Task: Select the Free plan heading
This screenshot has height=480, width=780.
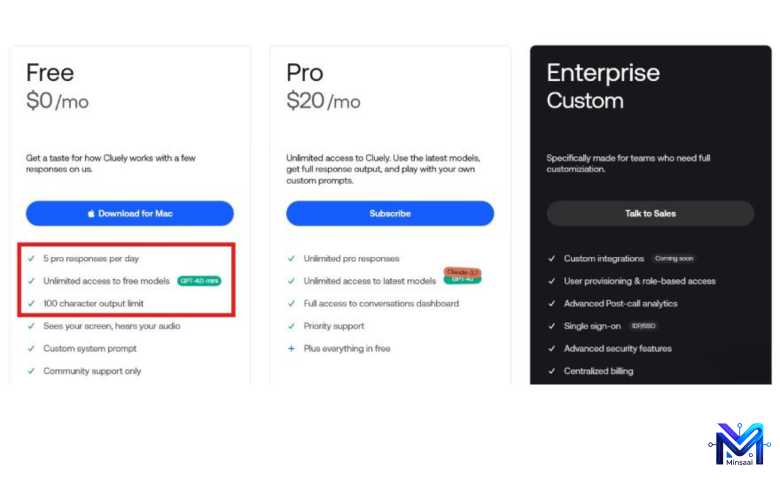Action: point(50,73)
